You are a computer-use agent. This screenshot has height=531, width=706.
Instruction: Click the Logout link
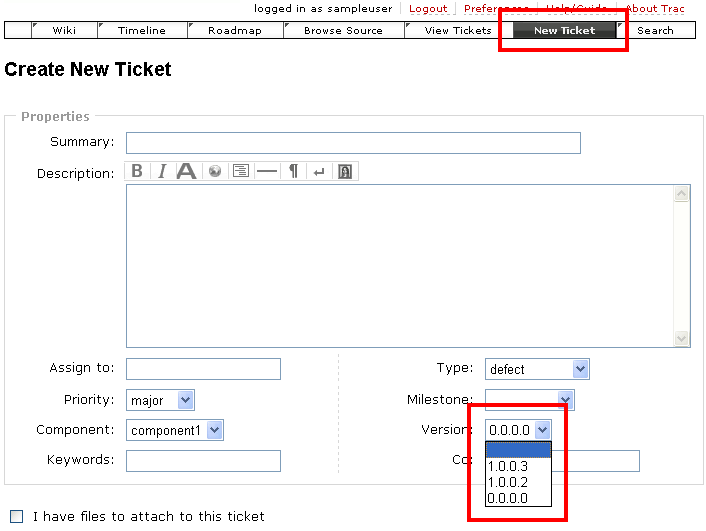(428, 8)
